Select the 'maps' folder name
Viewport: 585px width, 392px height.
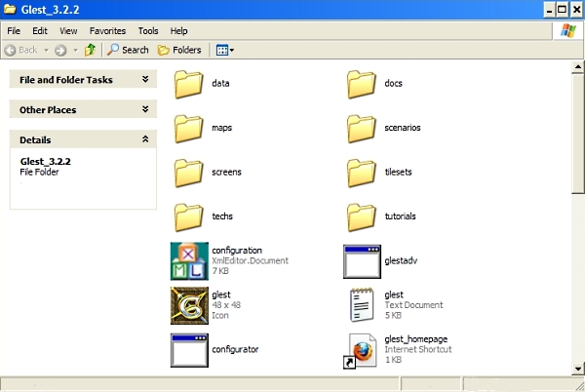click(221, 128)
